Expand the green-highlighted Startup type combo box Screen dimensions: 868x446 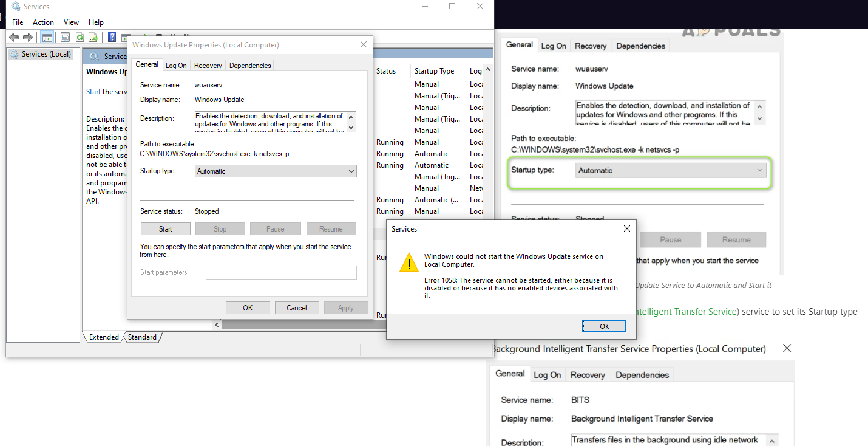coord(670,171)
